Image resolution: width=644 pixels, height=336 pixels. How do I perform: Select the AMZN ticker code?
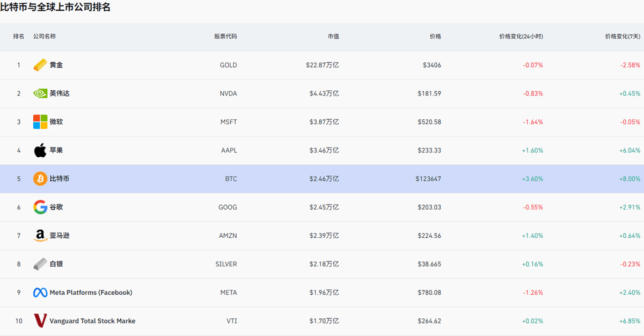pyautogui.click(x=228, y=236)
